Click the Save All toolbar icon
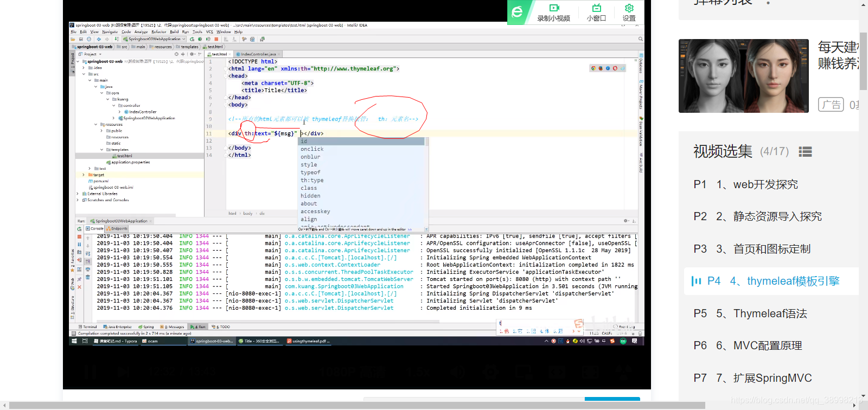The image size is (868, 410). 81,39
